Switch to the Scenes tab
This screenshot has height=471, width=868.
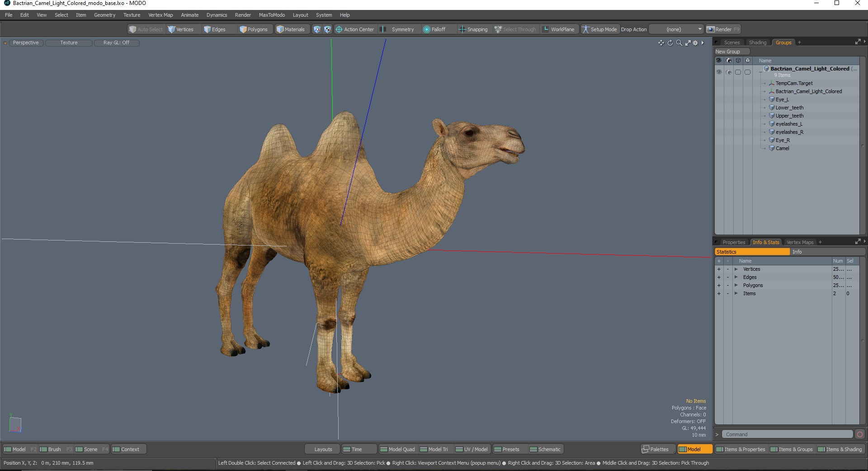tap(731, 42)
